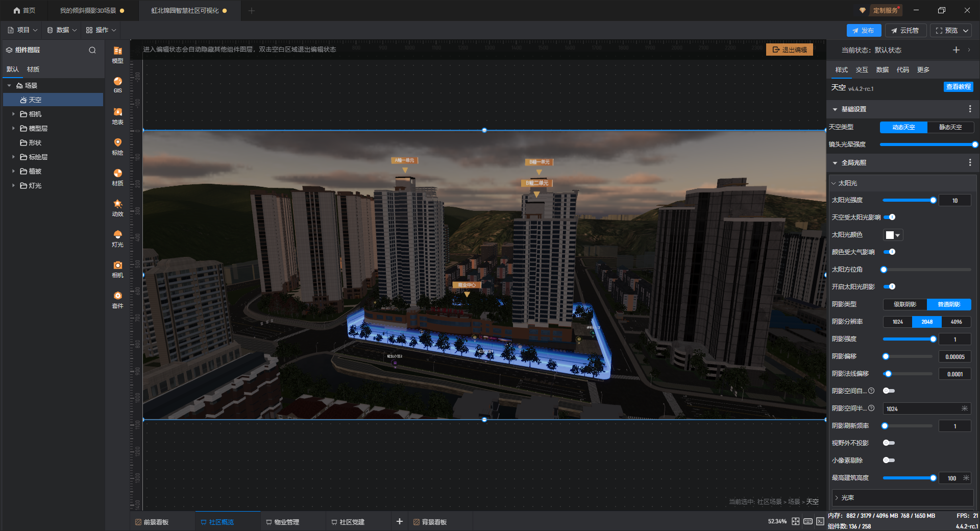This screenshot has height=531, width=980.
Task: Click the fit-to-screen icon in status bar
Action: (x=796, y=521)
